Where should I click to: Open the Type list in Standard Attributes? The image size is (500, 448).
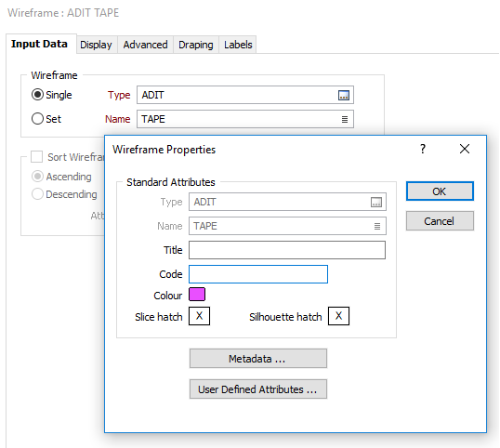coord(376,202)
